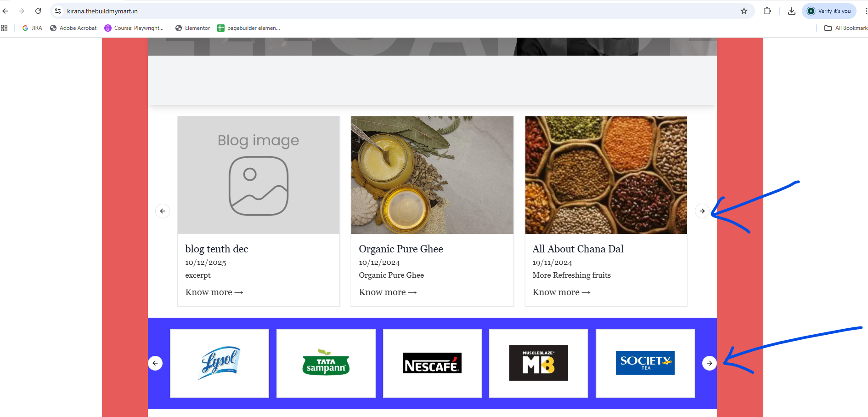
Task: Open the Chana Dal pulses image
Action: click(x=606, y=175)
